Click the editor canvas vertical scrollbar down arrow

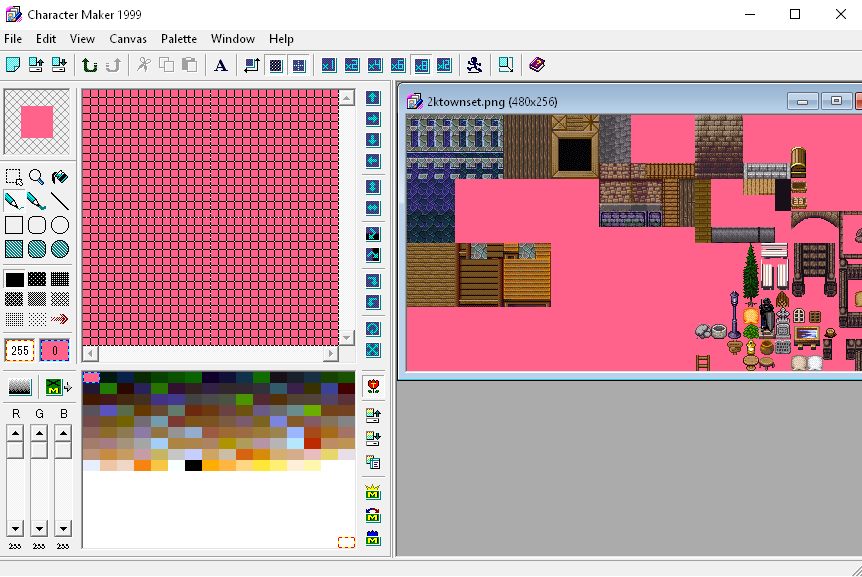(347, 337)
